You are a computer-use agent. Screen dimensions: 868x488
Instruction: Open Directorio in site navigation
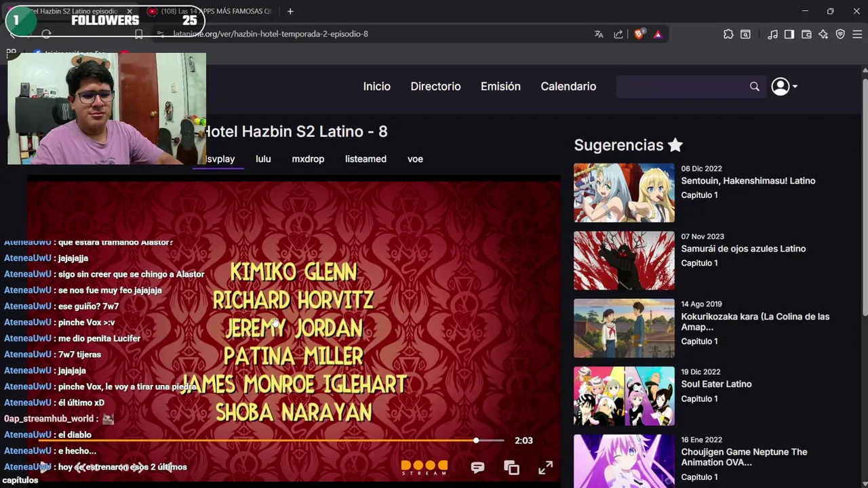[x=435, y=87]
